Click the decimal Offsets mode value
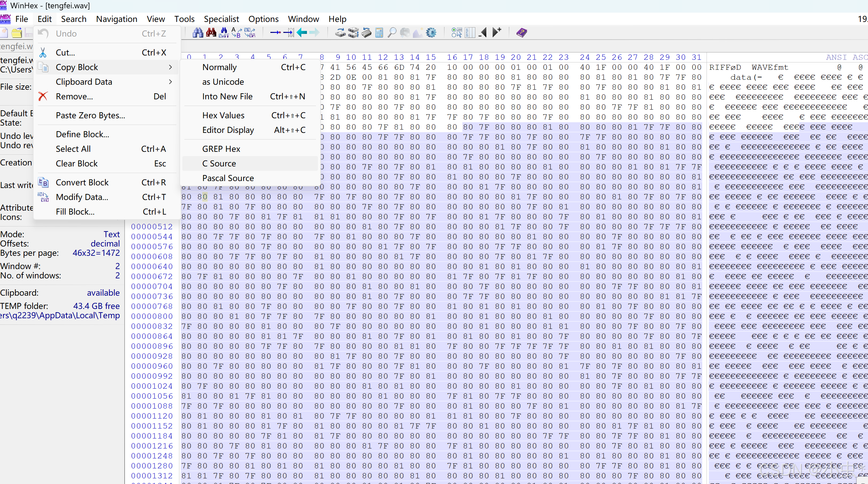Image resolution: width=868 pixels, height=484 pixels. pos(105,244)
